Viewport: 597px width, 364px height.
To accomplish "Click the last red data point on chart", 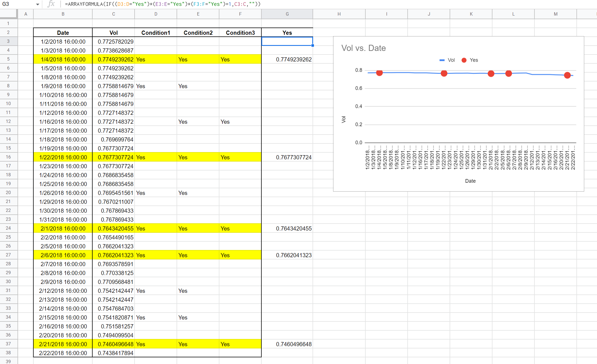I will [567, 75].
